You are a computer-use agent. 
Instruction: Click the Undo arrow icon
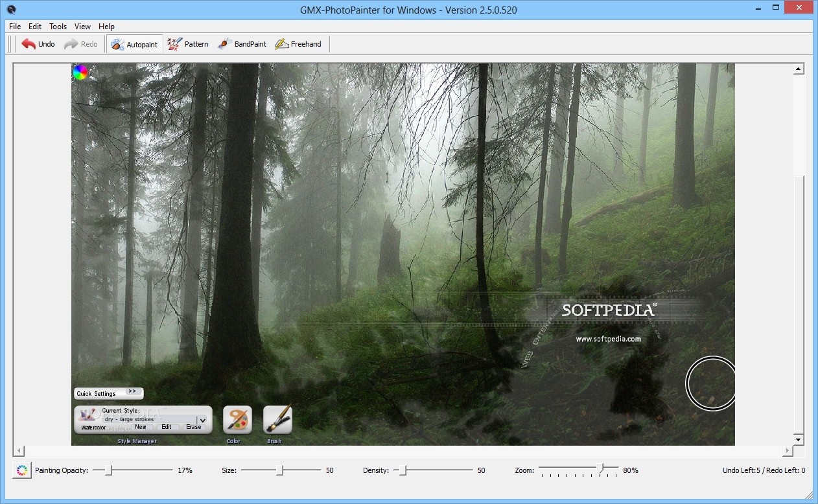pyautogui.click(x=29, y=44)
